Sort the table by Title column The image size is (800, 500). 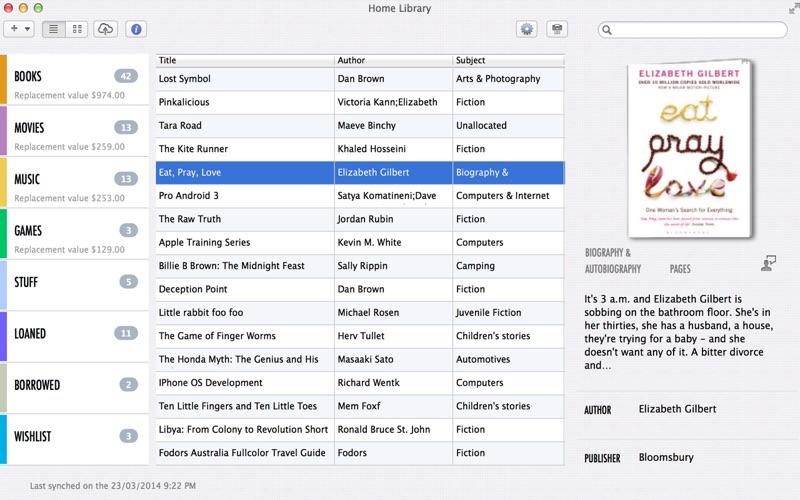[x=245, y=60]
